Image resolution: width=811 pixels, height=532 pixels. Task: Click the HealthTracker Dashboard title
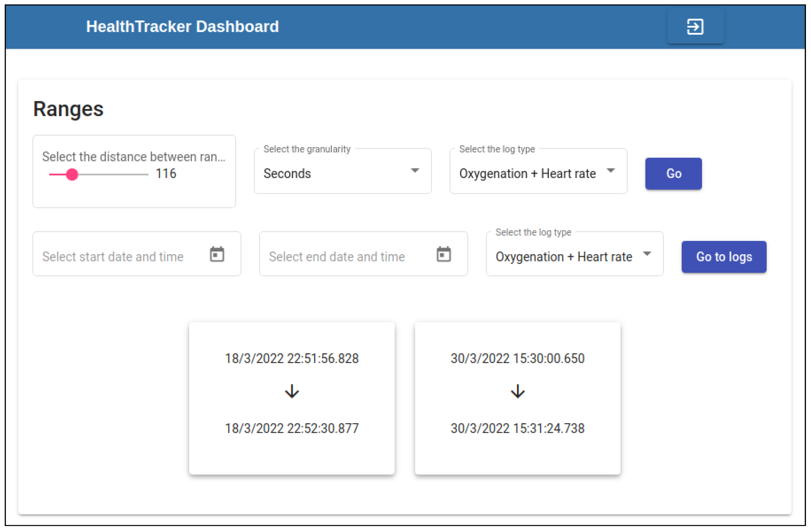182,26
